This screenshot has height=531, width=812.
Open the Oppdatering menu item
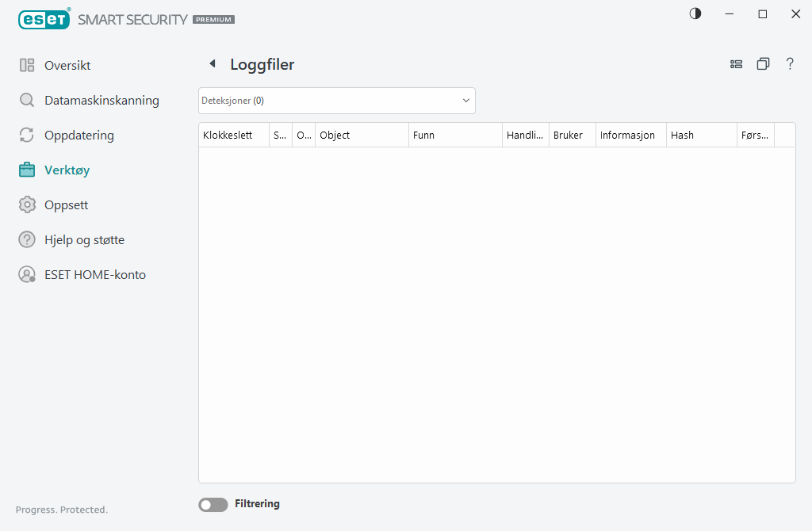coord(79,136)
